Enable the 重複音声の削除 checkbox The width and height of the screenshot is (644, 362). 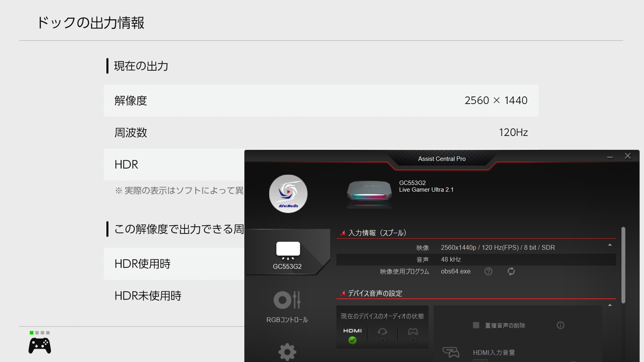pyautogui.click(x=476, y=325)
